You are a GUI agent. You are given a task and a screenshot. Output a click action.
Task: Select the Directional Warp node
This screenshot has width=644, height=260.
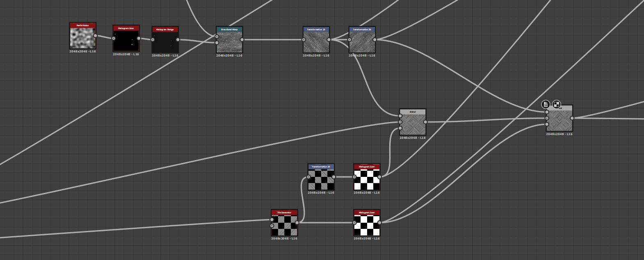pyautogui.click(x=229, y=40)
